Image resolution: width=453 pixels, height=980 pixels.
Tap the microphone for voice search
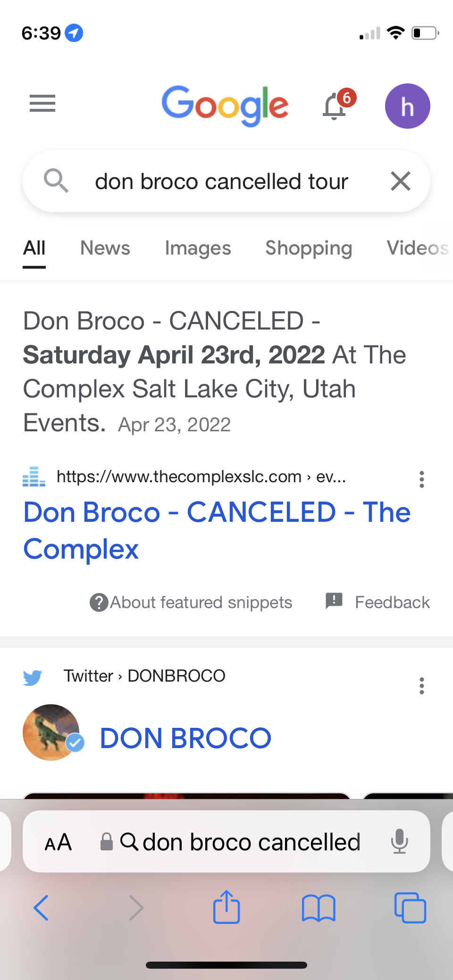coord(399,841)
